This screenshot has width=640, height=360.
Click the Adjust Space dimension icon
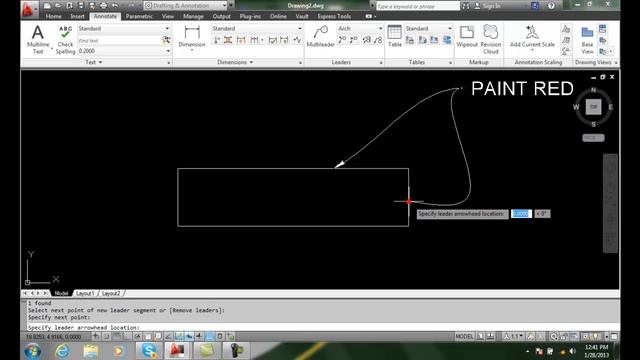click(228, 40)
